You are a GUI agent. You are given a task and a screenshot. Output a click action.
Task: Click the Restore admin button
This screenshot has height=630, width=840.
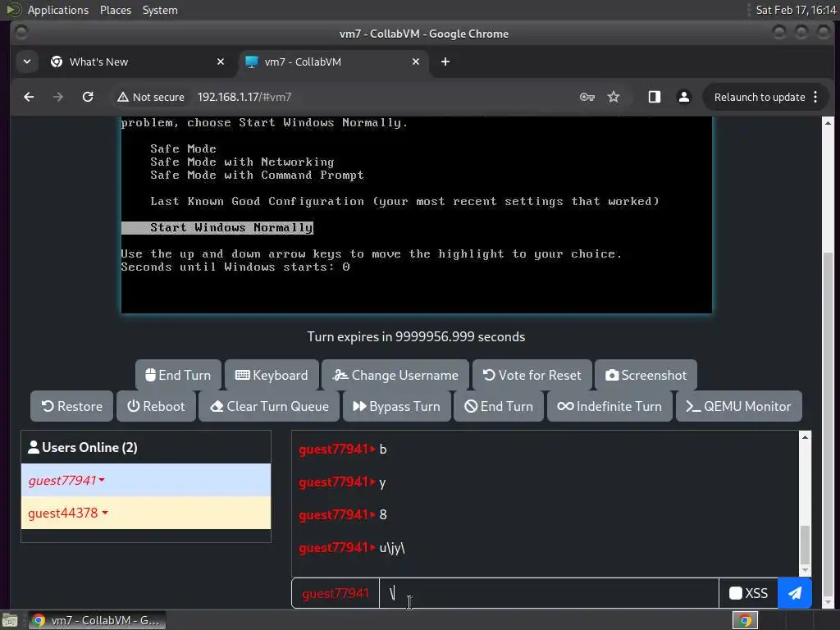tap(72, 406)
